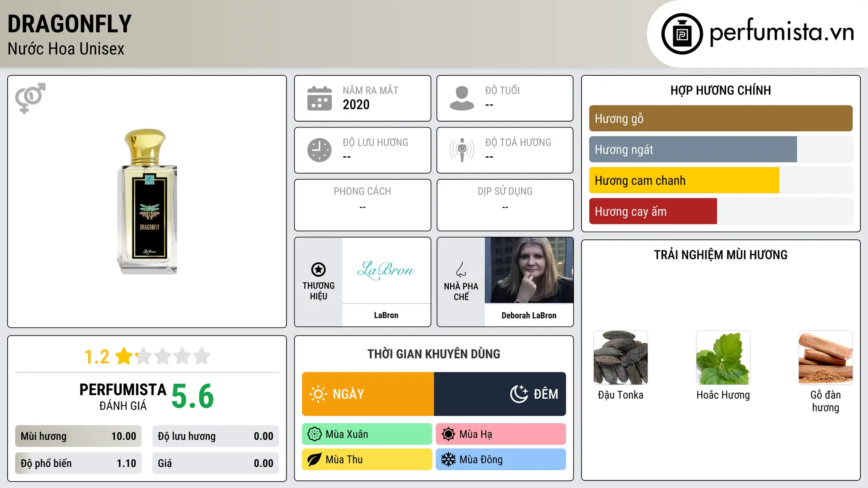Click the sun icon for Mùa Hạ
The width and height of the screenshot is (868, 488).
tap(448, 434)
